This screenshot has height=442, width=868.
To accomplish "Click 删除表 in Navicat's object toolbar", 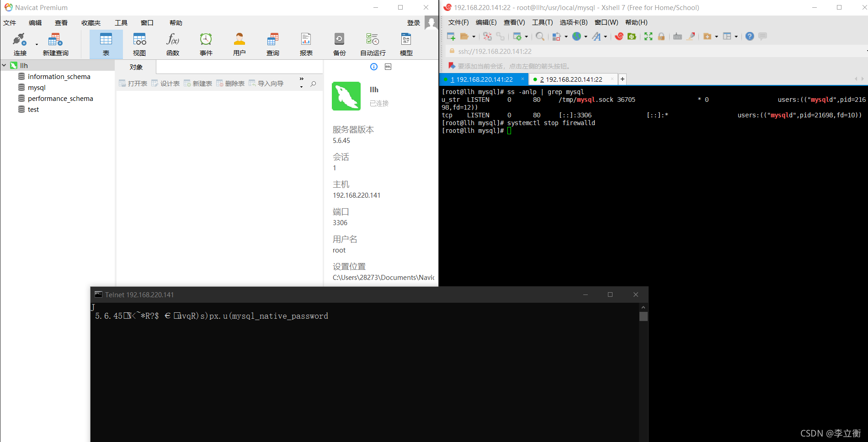I will (x=230, y=84).
